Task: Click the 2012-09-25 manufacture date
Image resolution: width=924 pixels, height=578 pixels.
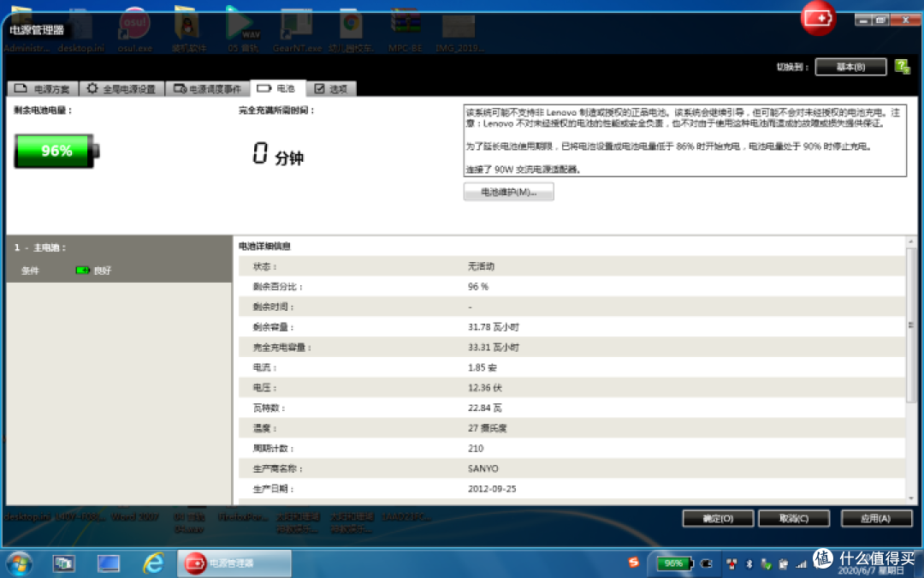Action: tap(492, 488)
